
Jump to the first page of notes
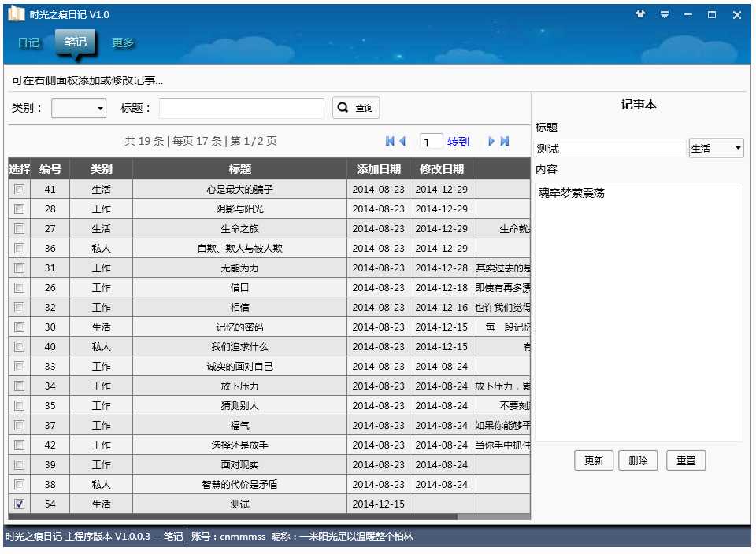pyautogui.click(x=388, y=141)
